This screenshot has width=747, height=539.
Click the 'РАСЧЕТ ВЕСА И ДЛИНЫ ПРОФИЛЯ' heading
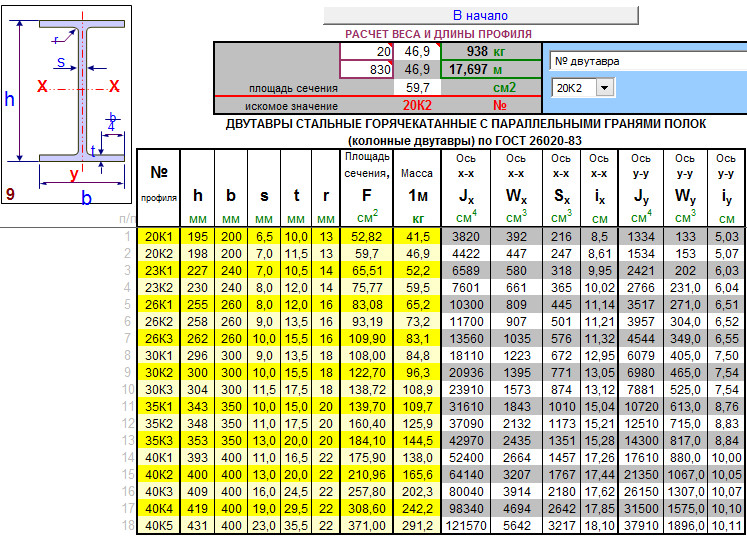[x=438, y=34]
